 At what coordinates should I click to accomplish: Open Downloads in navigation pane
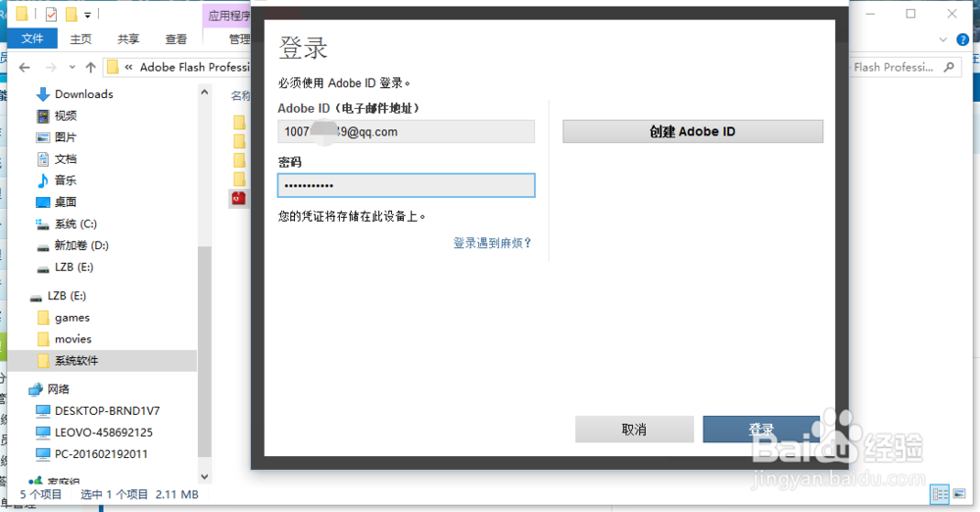pos(83,94)
